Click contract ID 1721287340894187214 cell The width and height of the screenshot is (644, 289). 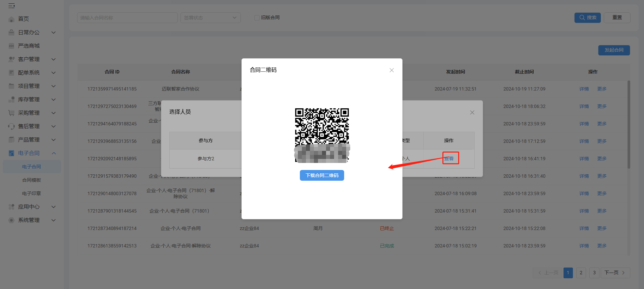click(112, 228)
